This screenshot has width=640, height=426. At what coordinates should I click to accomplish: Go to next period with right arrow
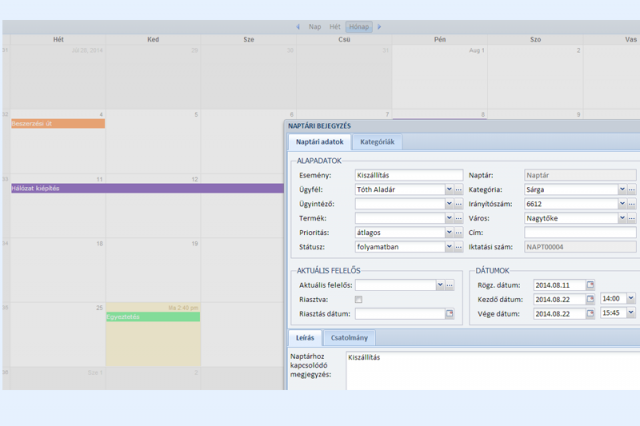point(379,26)
